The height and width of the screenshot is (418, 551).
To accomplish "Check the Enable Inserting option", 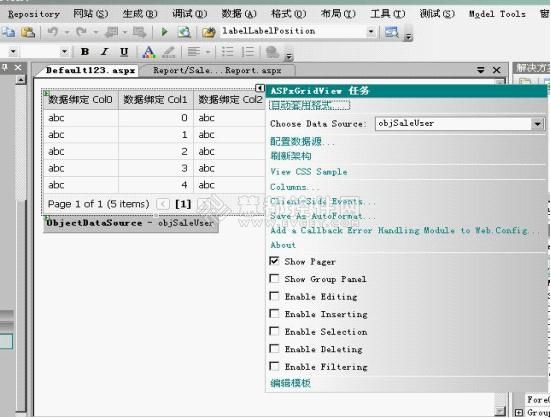I will [x=274, y=314].
